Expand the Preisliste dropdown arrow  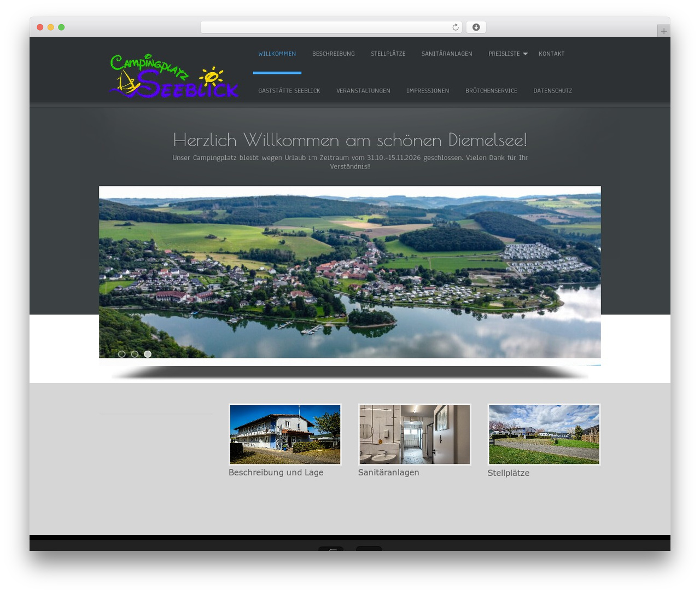525,54
